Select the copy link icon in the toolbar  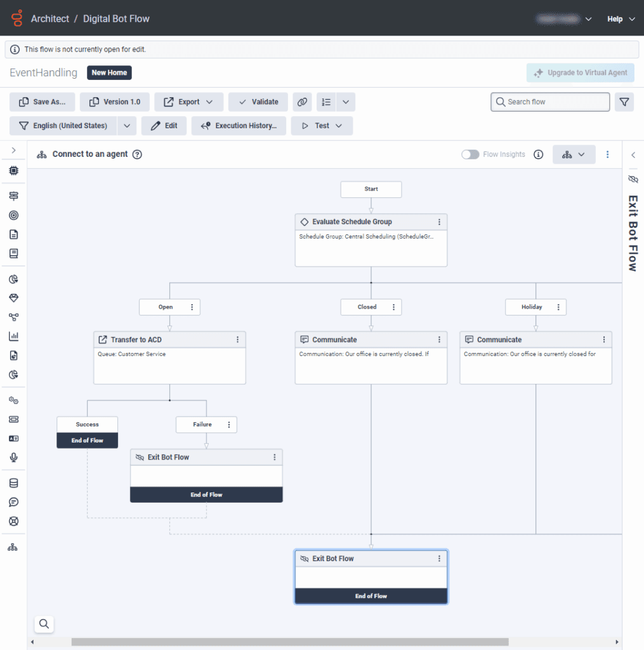(x=302, y=102)
